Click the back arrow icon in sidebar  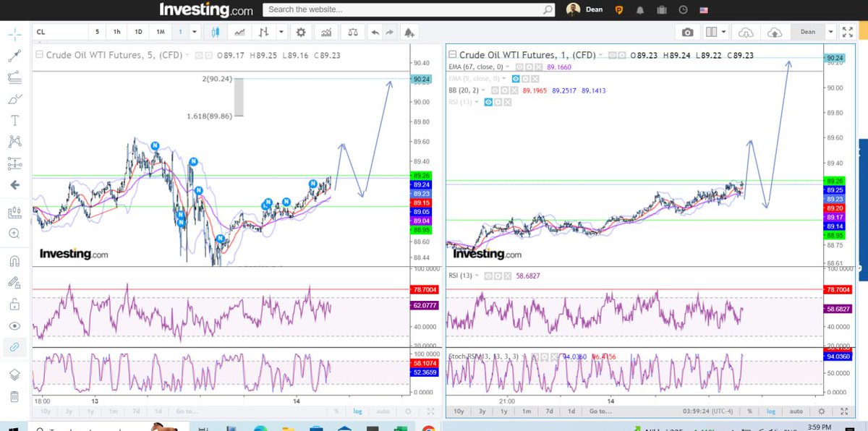14,185
